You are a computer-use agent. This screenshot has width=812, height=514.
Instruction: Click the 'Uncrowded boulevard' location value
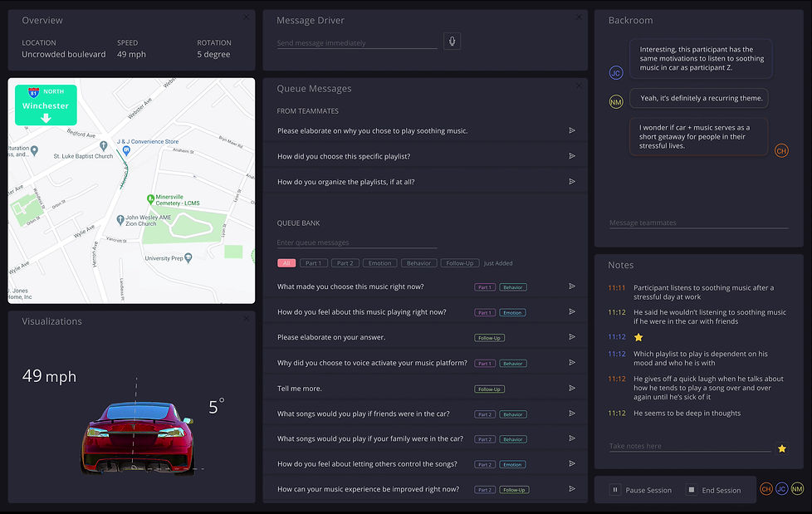click(64, 55)
